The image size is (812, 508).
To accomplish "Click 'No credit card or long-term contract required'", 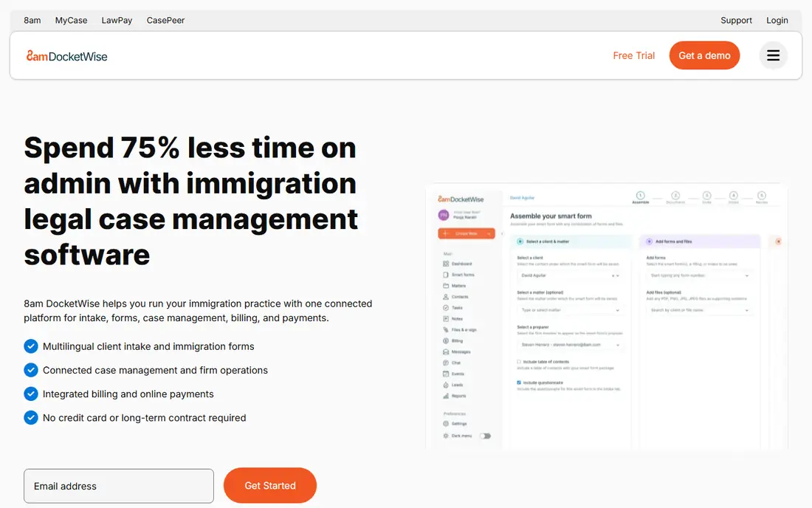I will tap(144, 418).
